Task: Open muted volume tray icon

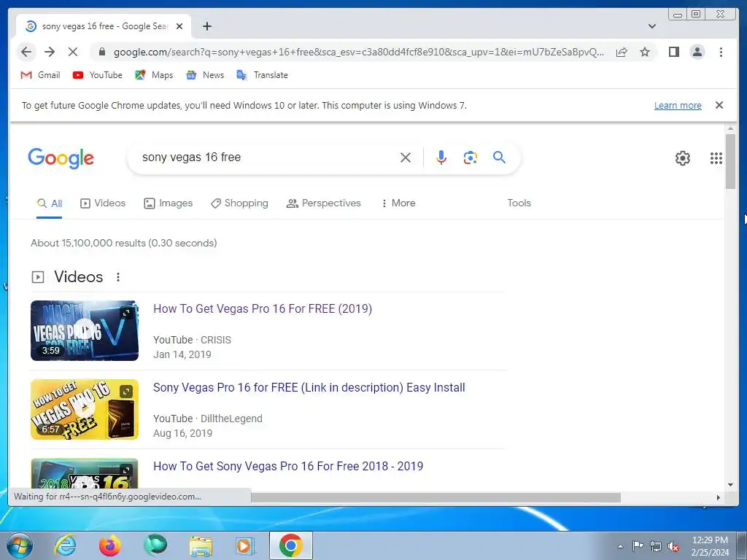Action: coord(673,547)
